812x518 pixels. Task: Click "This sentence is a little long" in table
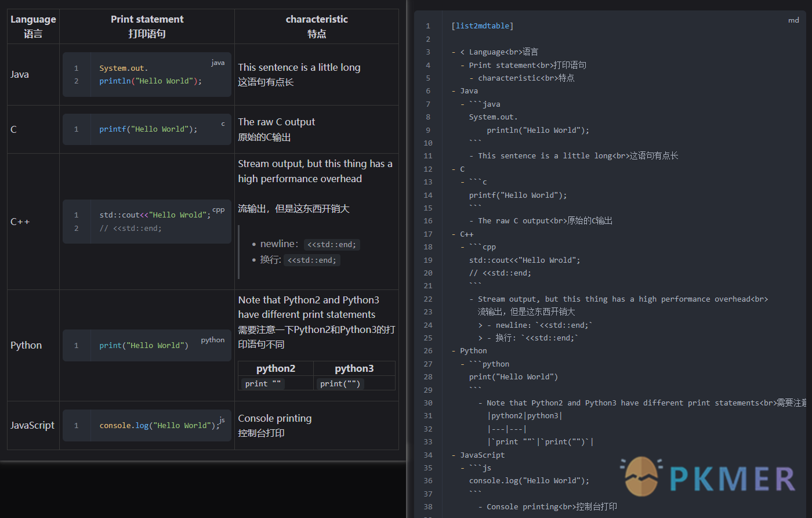[x=299, y=67]
